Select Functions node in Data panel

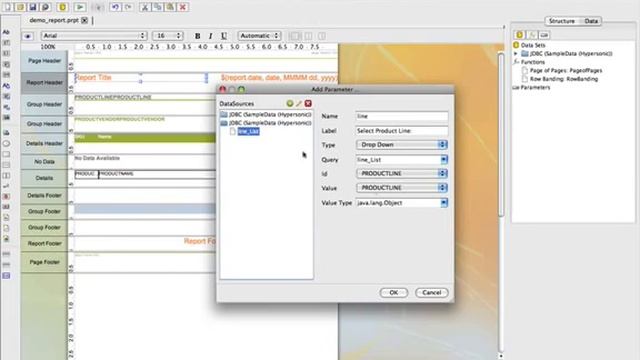533,62
